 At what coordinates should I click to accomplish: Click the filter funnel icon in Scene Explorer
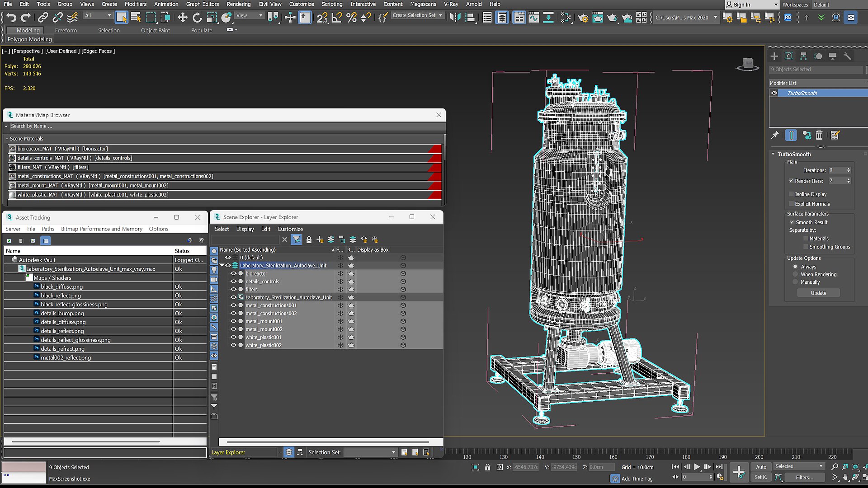pos(296,239)
